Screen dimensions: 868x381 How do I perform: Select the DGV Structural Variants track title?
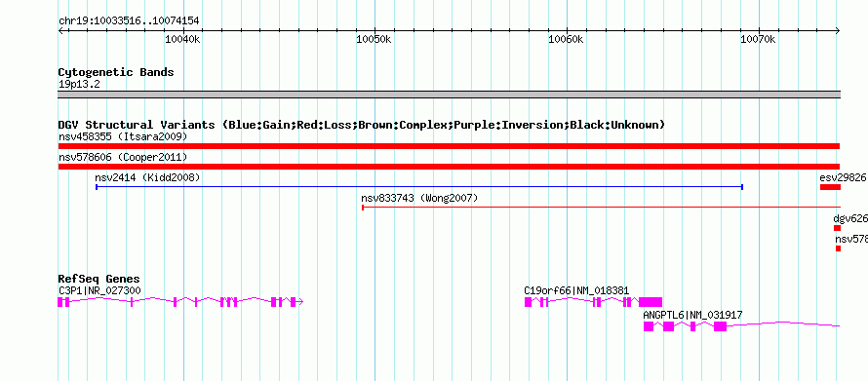click(x=362, y=125)
